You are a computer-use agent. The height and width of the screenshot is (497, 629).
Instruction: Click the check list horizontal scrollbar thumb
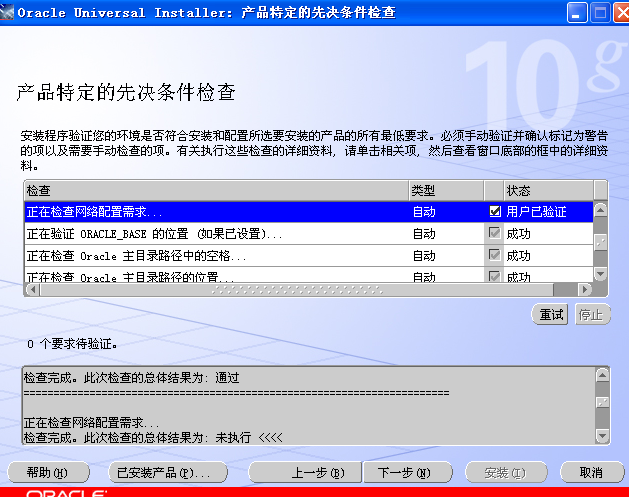click(297, 289)
